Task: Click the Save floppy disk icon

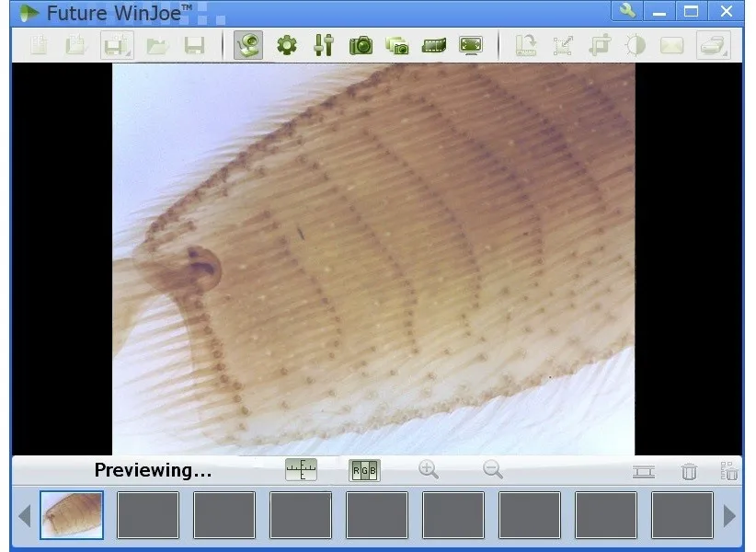Action: (194, 46)
